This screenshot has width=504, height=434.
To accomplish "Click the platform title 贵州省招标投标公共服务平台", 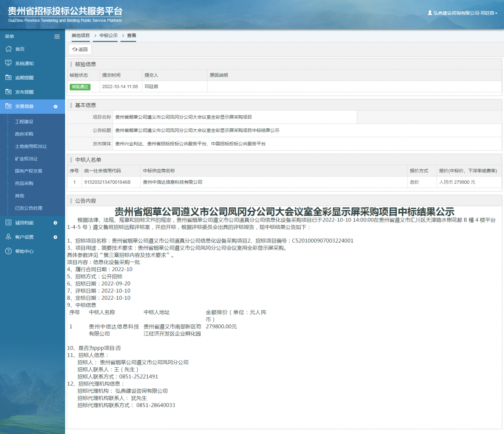I will (65, 11).
